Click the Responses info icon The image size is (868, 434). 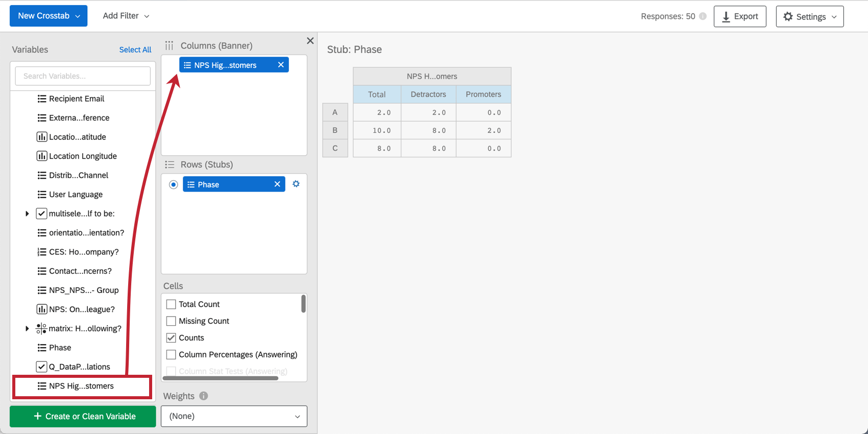703,16
